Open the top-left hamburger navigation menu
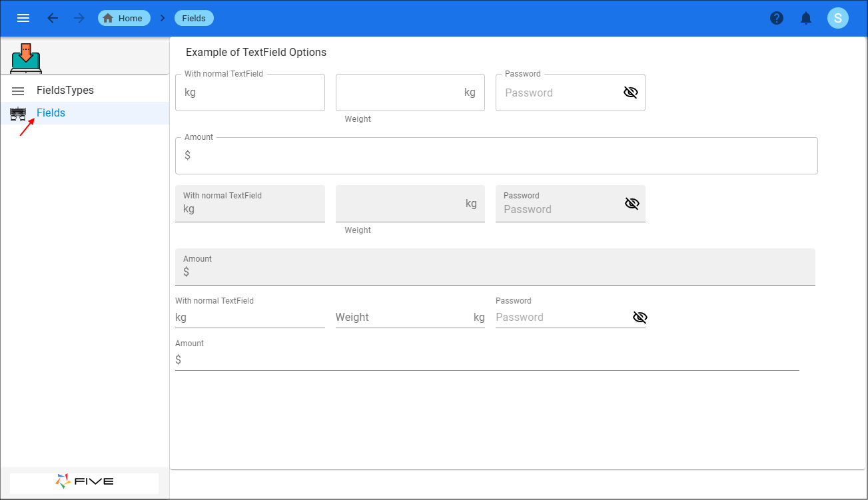868x500 pixels. (x=23, y=18)
